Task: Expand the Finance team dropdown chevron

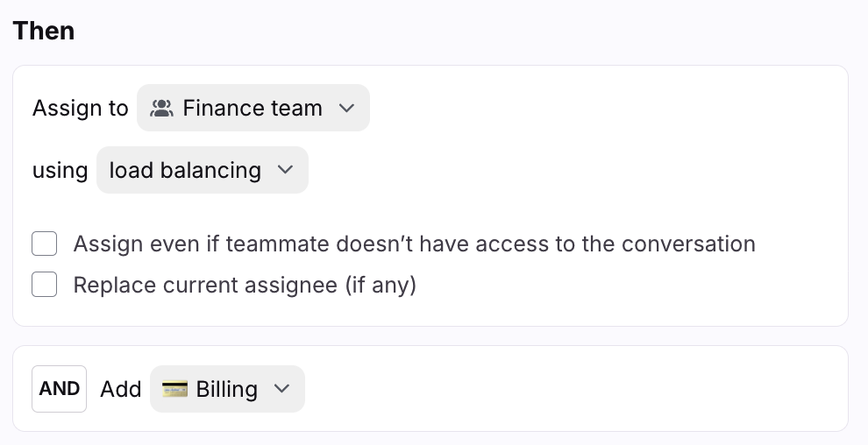Action: (346, 109)
